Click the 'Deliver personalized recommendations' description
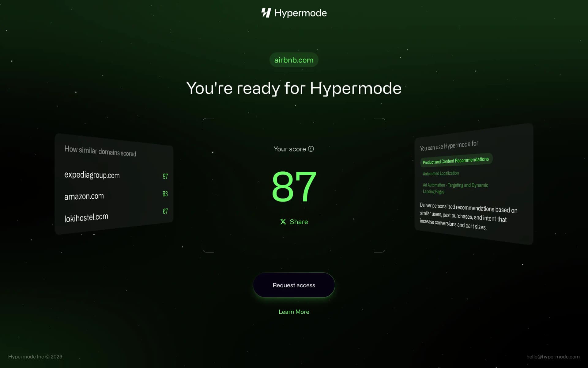The width and height of the screenshot is (588, 368). pyautogui.click(x=469, y=216)
